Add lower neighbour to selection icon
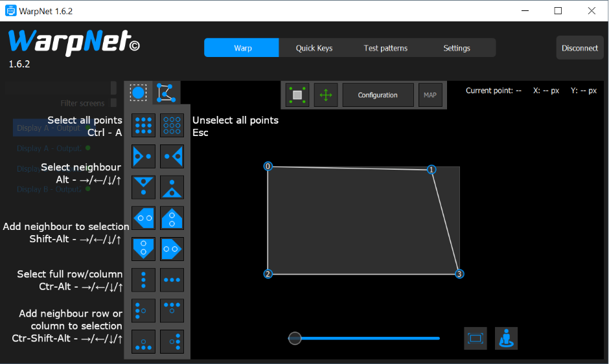Image resolution: width=609 pixels, height=364 pixels. tap(143, 249)
